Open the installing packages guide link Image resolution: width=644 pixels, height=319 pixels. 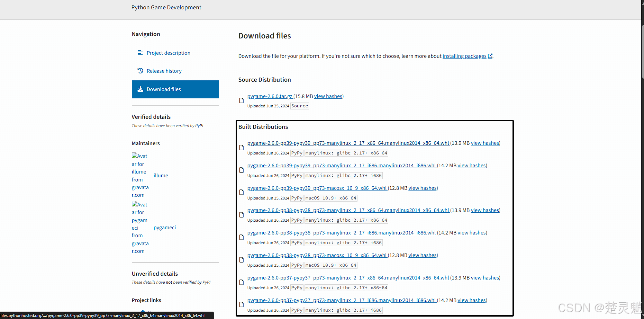click(x=464, y=56)
